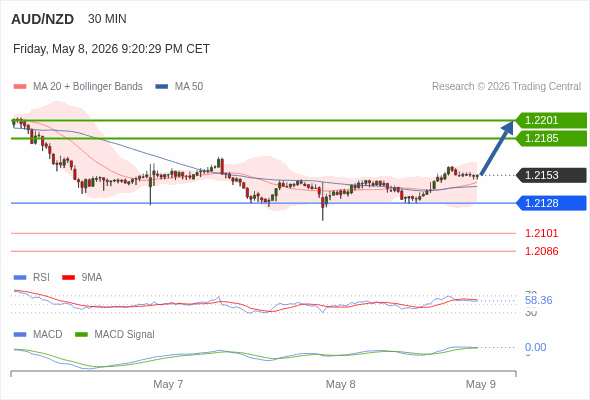
Task: Click the MACD value 0.00
Action: coord(535,347)
